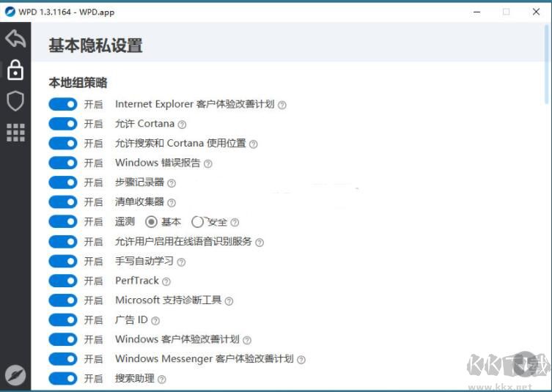Toggle 允许用户启用在线语音识别服务 switch
The image size is (552, 392).
62,242
